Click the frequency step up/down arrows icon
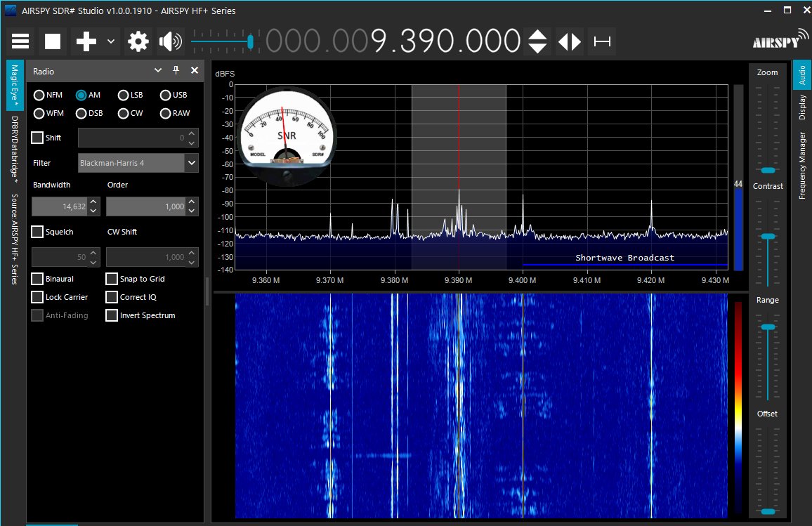This screenshot has width=812, height=526. tap(537, 41)
